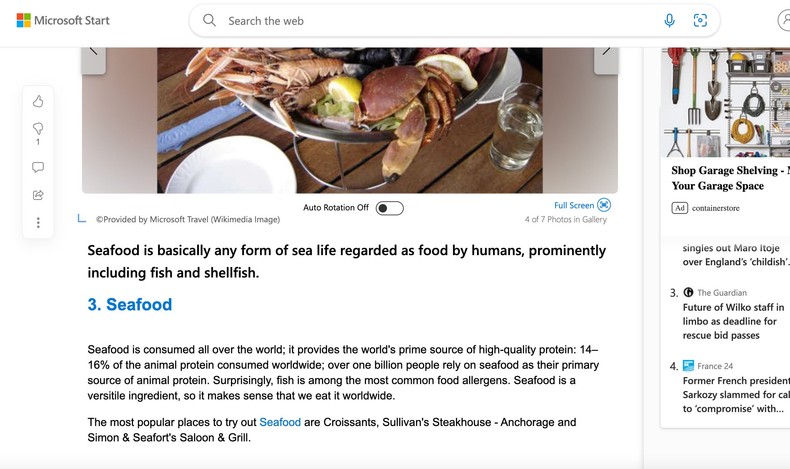Screen dimensions: 790x469
Task: Like the article with thumbs up
Action: click(38, 101)
